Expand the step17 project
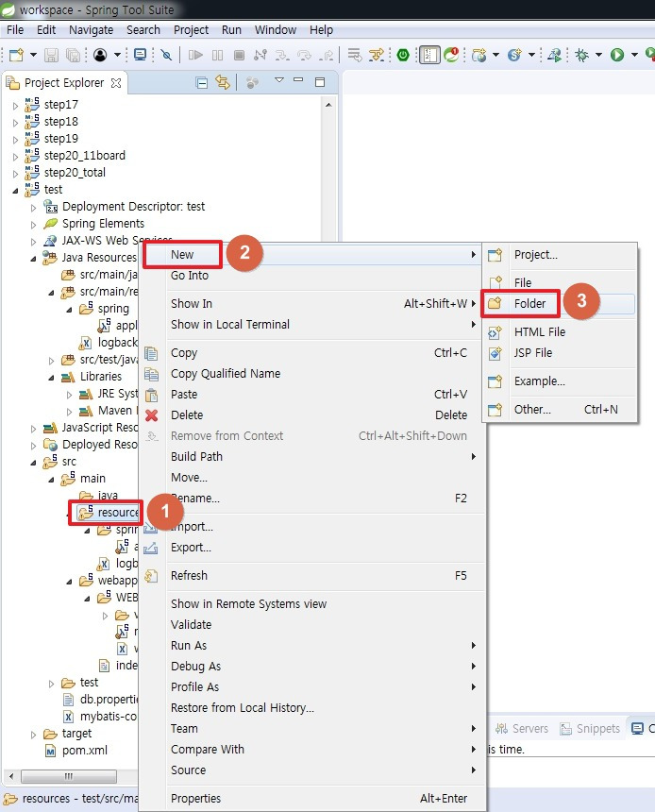655x812 pixels. (x=15, y=106)
